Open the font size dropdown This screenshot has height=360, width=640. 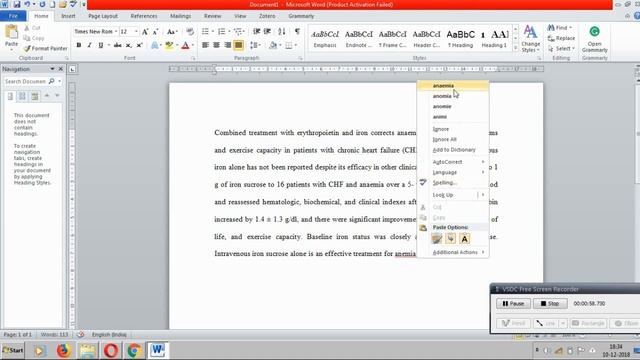[136, 31]
